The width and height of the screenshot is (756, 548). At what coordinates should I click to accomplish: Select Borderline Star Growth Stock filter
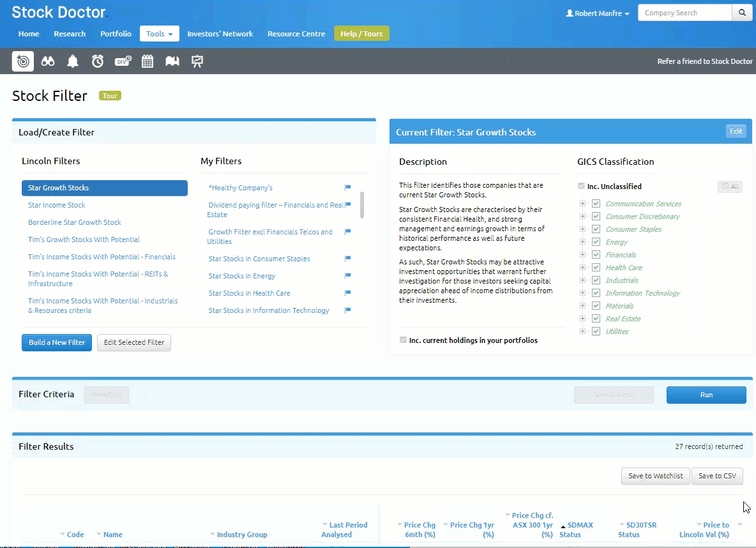pyautogui.click(x=75, y=222)
